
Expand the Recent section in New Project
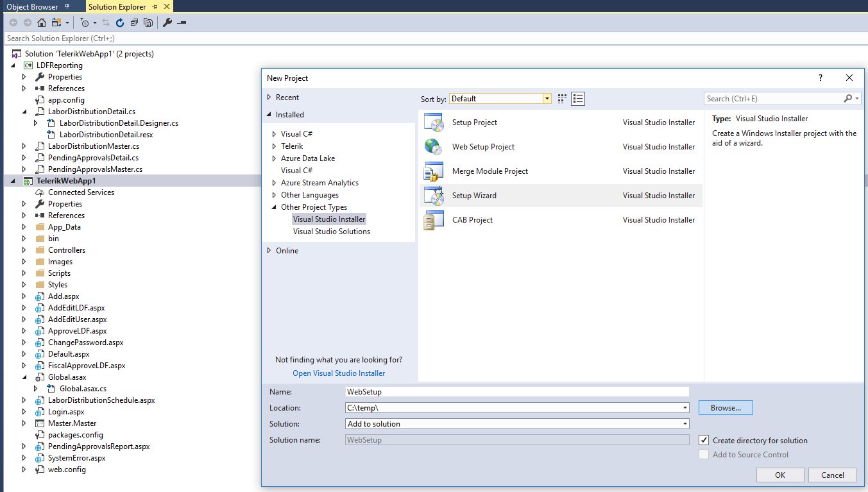click(269, 98)
